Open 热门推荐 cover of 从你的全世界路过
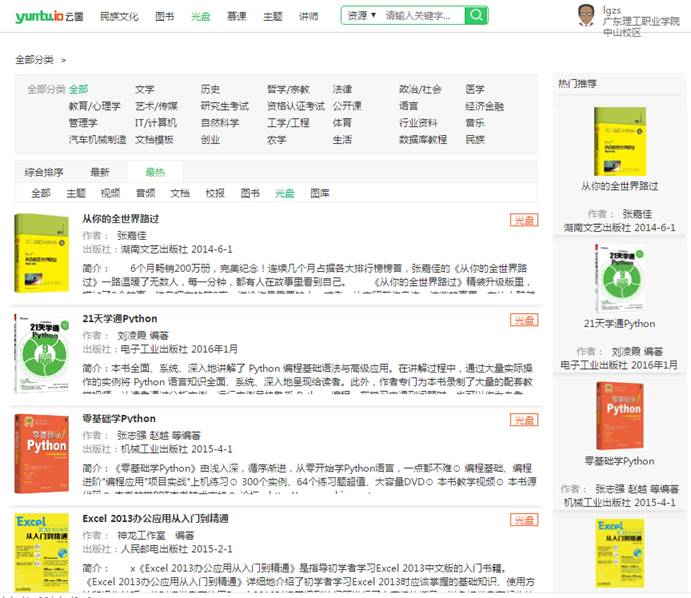The width and height of the screenshot is (691, 598). point(620,141)
